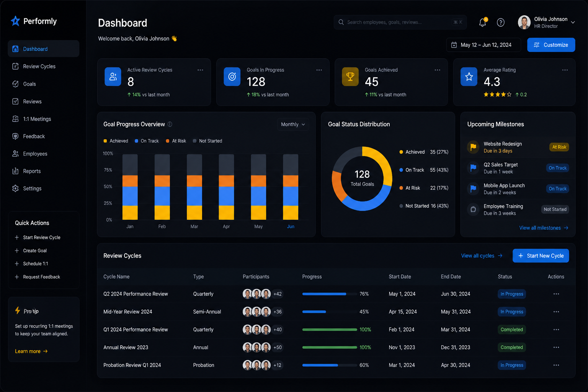588x392 pixels.
Task: Click Request Feedback quick action
Action: pos(38,277)
